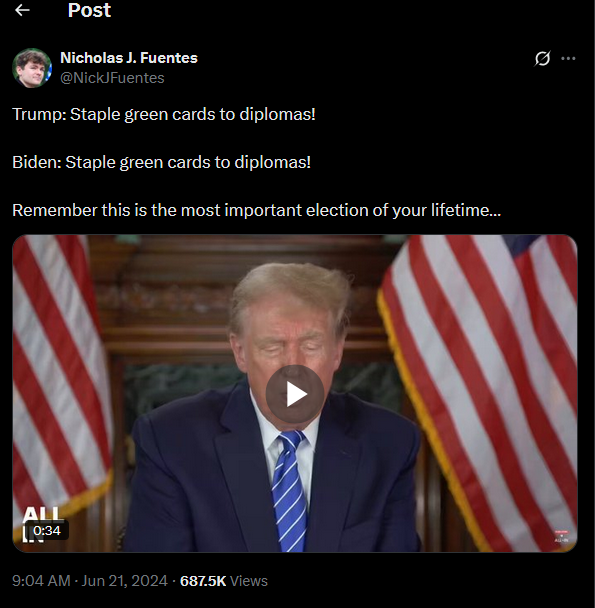Open the 9:04 AM · Jun 21, 2024 timestamp

click(90, 581)
